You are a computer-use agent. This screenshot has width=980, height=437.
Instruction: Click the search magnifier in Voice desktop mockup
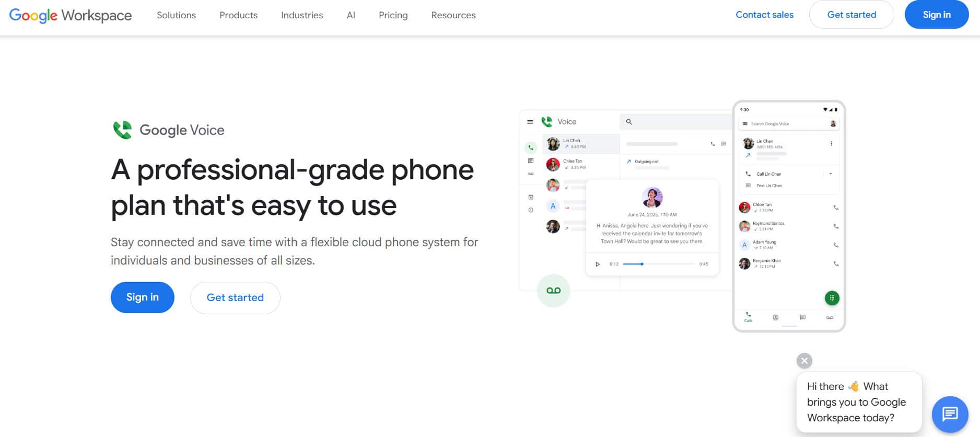point(629,122)
